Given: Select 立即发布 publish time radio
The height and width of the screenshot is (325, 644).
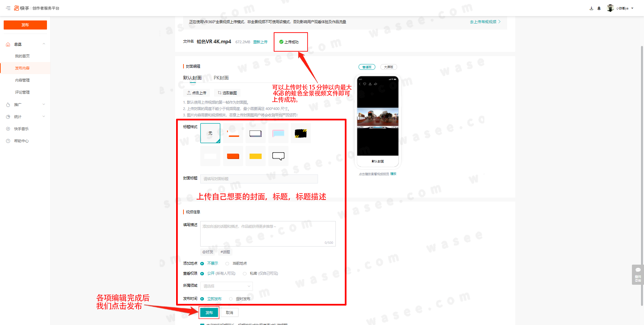Looking at the screenshot, I should pyautogui.click(x=202, y=299).
